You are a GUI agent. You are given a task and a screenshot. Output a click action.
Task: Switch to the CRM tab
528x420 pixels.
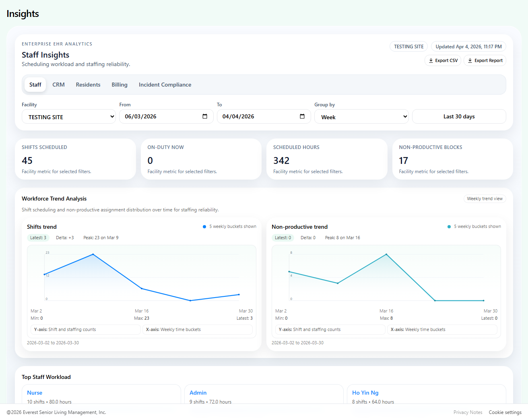[58, 85]
